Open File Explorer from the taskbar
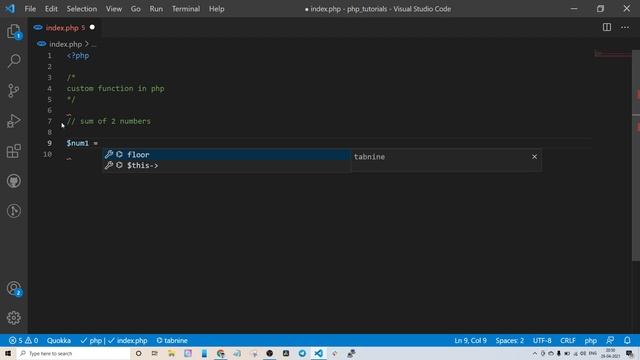The height and width of the screenshot is (360, 640). (171, 353)
